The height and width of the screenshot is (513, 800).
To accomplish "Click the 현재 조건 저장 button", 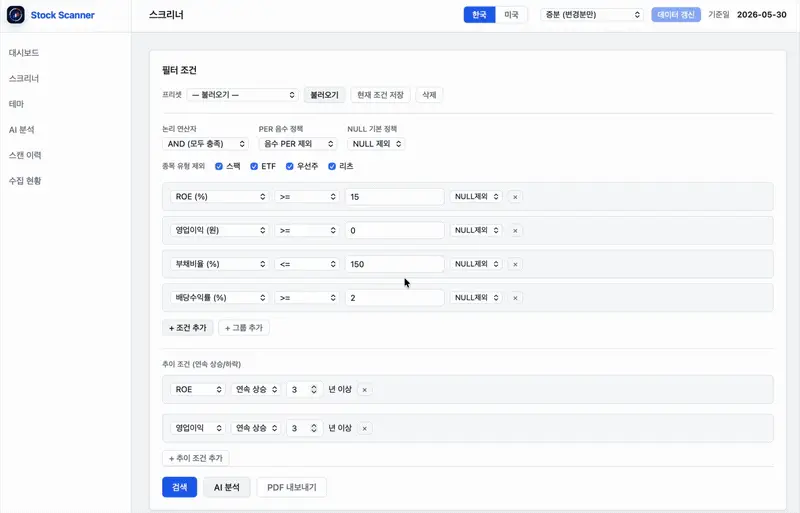I will 380,95.
